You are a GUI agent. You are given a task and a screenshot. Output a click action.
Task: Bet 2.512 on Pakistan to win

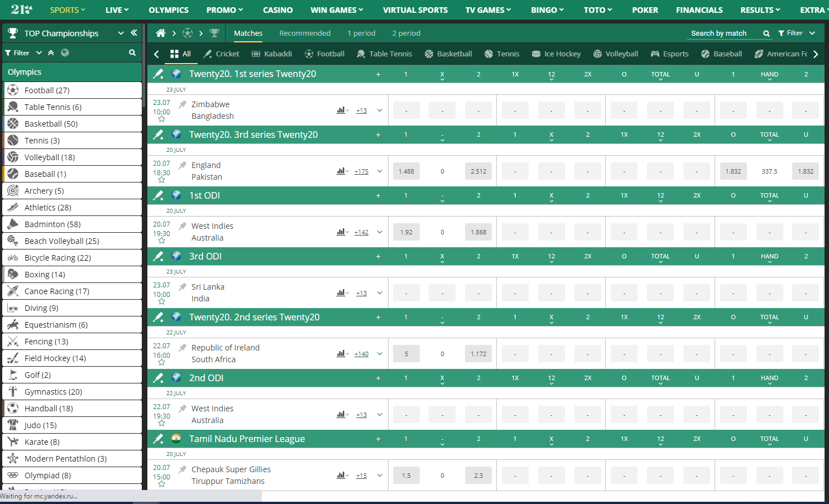tap(478, 171)
